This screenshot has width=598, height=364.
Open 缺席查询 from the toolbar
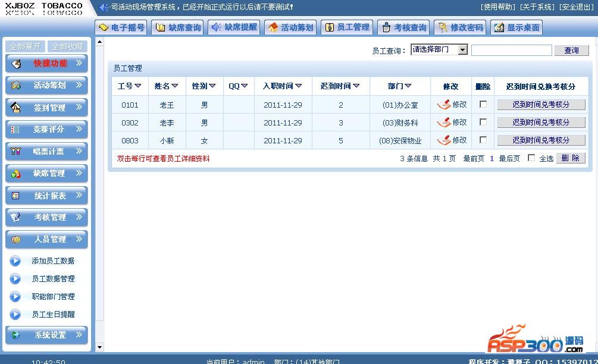pos(160,27)
